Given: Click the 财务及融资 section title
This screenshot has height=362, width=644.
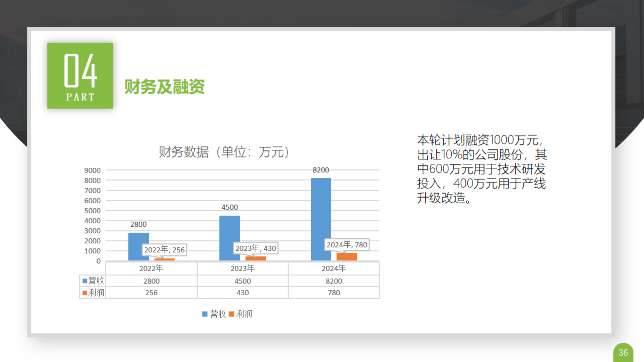Looking at the screenshot, I should click(x=165, y=87).
